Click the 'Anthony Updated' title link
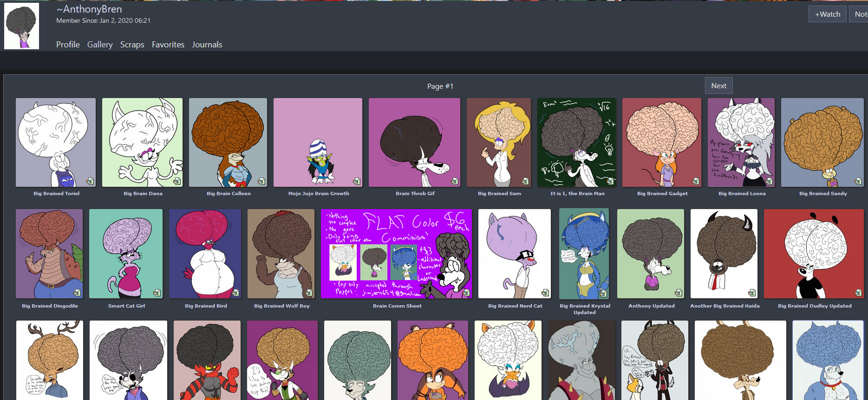 pos(651,306)
